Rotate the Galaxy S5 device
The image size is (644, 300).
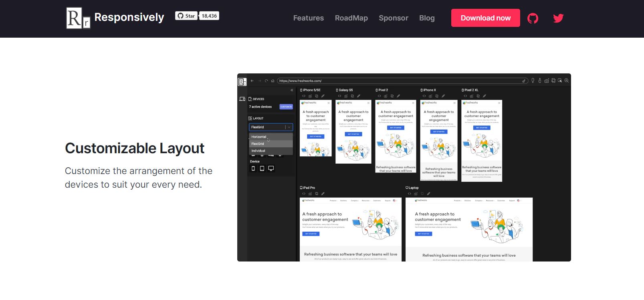click(x=352, y=96)
